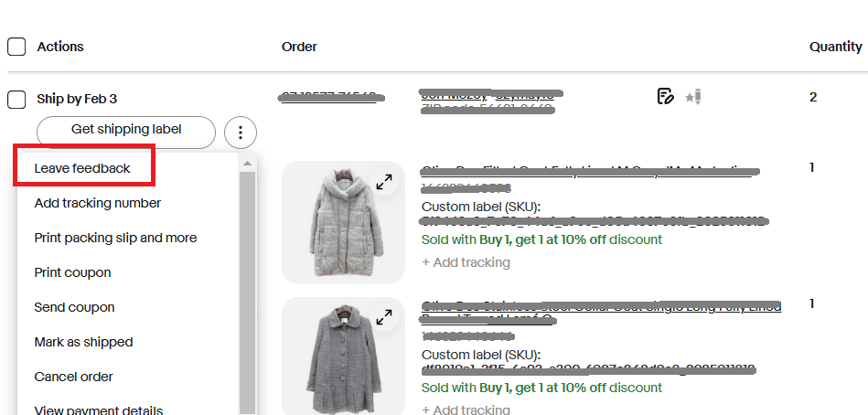Click the actions menu scrollbar track
The height and width of the screenshot is (415, 868).
pos(246,293)
